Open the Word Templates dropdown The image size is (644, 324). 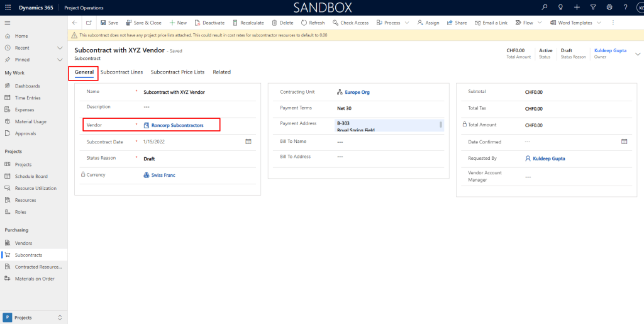pos(599,23)
